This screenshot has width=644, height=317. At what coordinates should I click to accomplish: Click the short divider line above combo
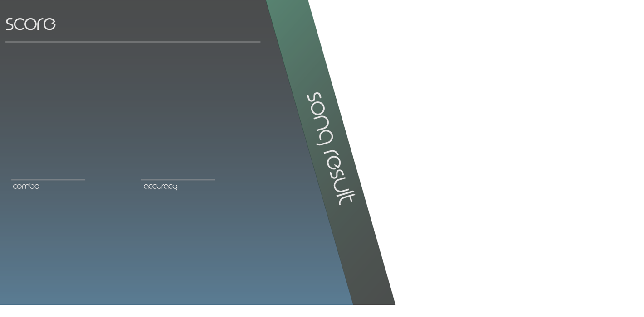[x=48, y=180]
